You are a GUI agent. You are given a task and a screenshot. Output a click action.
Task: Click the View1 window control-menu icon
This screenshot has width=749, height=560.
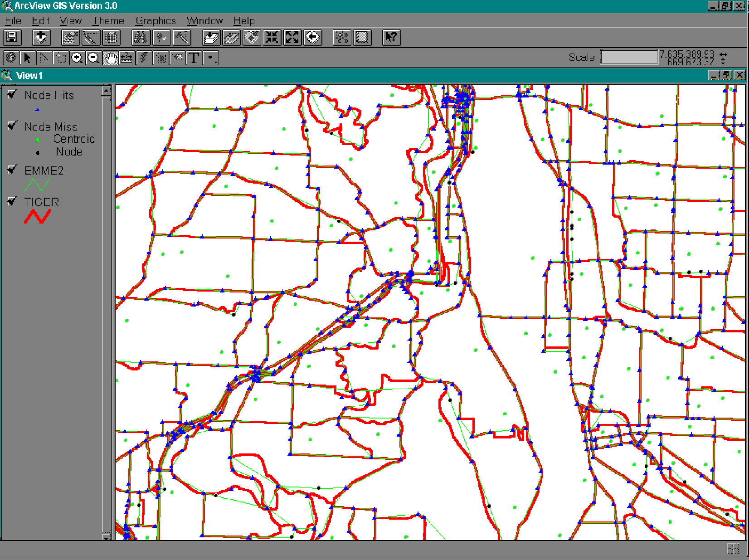[7, 75]
